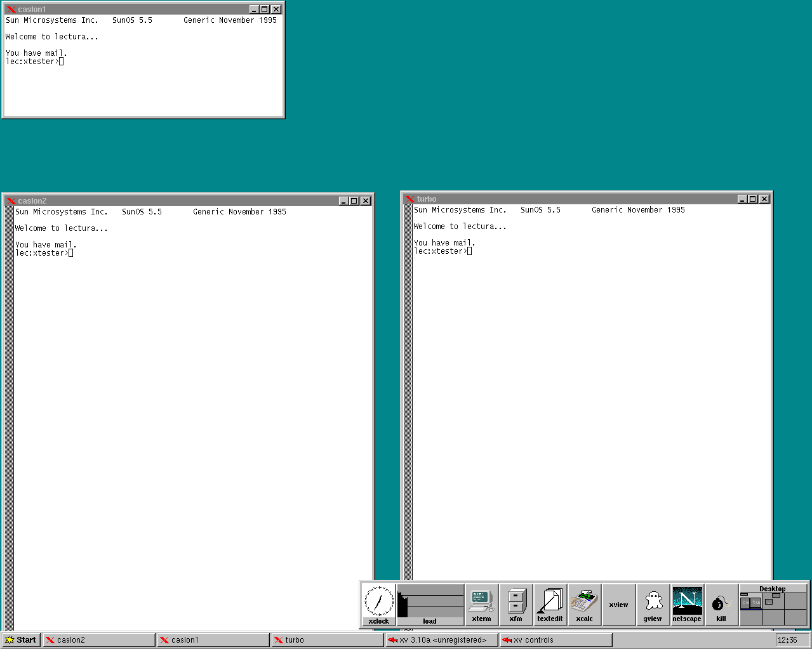Select the caslon2 taskbar entry
The width and height of the screenshot is (812, 649).
pos(98,639)
